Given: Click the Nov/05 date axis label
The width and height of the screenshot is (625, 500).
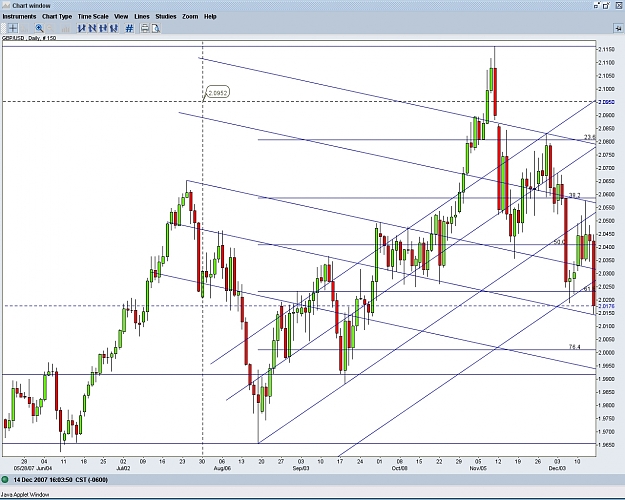Looking at the screenshot, I should tap(478, 468).
